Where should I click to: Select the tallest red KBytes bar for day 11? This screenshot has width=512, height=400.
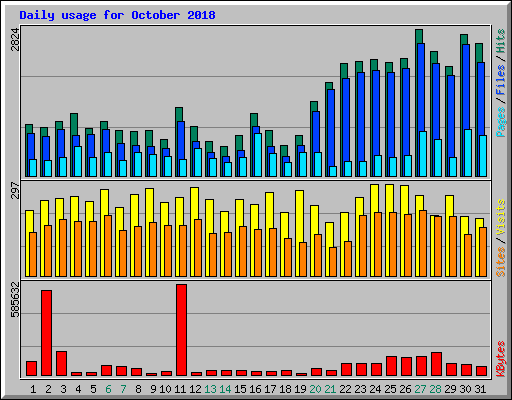point(181,330)
